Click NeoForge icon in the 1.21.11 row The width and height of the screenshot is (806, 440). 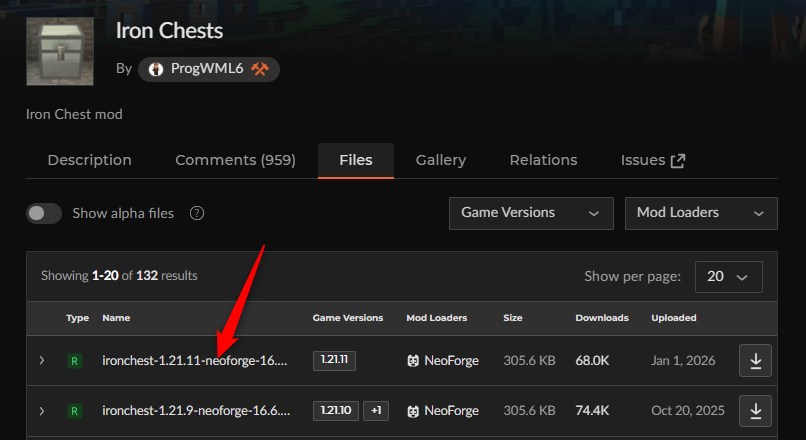click(413, 361)
